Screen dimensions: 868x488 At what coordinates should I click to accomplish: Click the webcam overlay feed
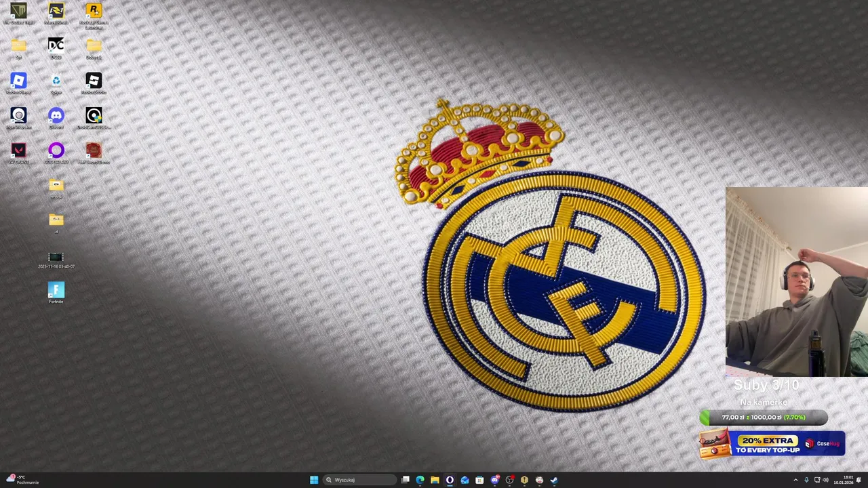(797, 281)
